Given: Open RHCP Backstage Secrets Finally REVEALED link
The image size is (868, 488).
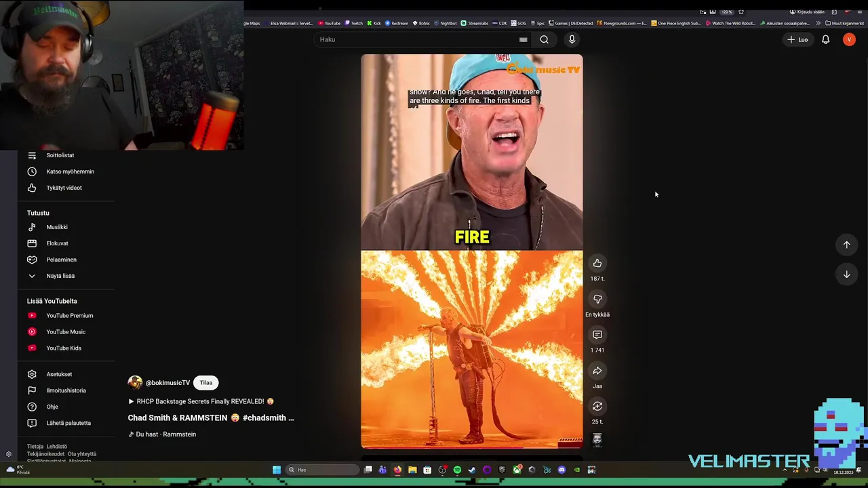Looking at the screenshot, I should click(201, 401).
